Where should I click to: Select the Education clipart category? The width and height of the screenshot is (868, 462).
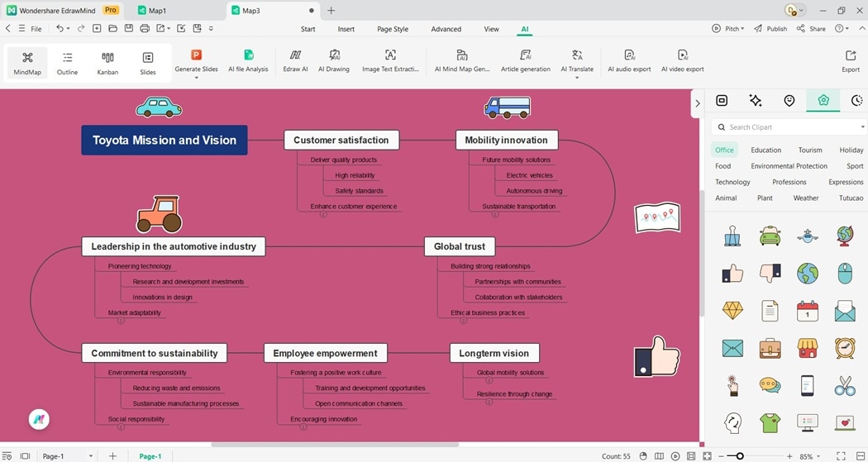[x=765, y=150]
